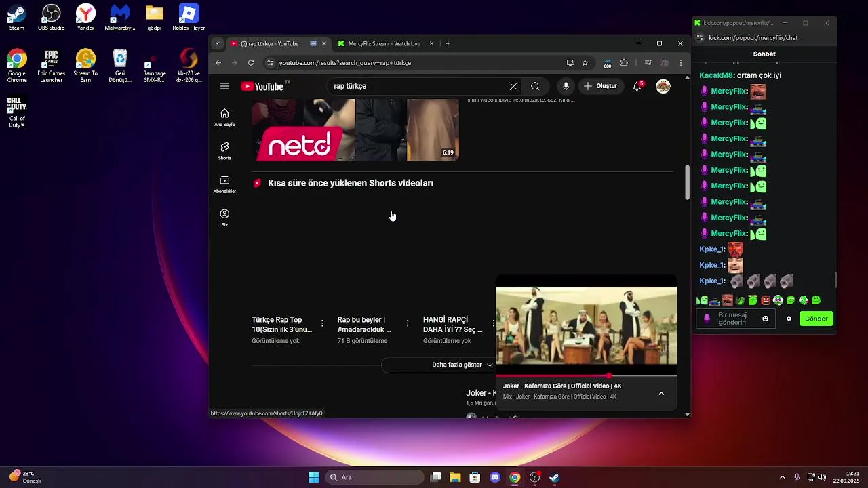Open the emoji picker in Kick chat
868x488 pixels.
tap(766, 319)
